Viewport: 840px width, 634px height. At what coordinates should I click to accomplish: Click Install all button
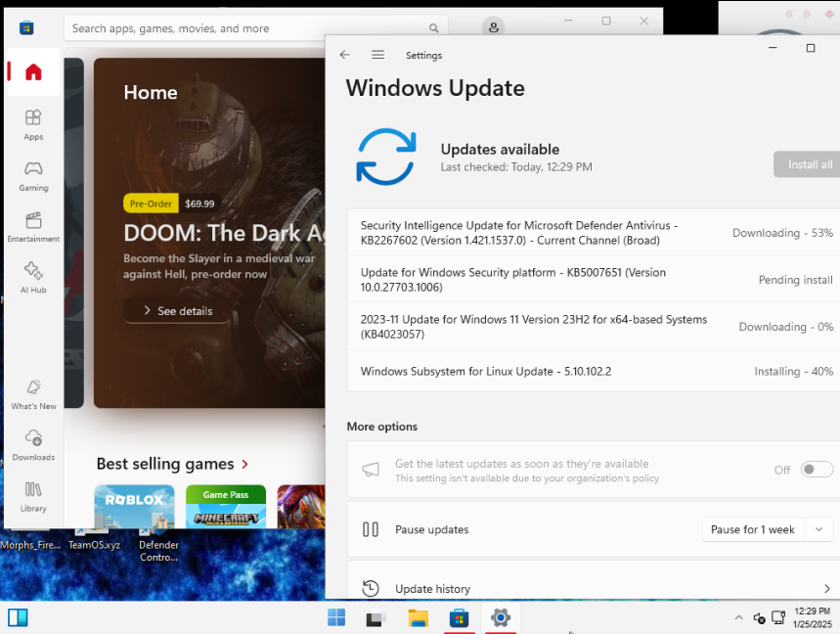point(808,164)
